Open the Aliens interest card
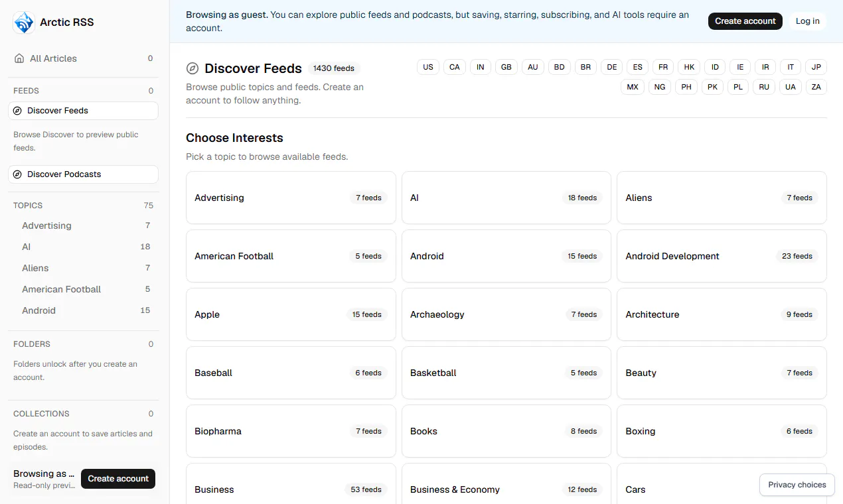 722,198
